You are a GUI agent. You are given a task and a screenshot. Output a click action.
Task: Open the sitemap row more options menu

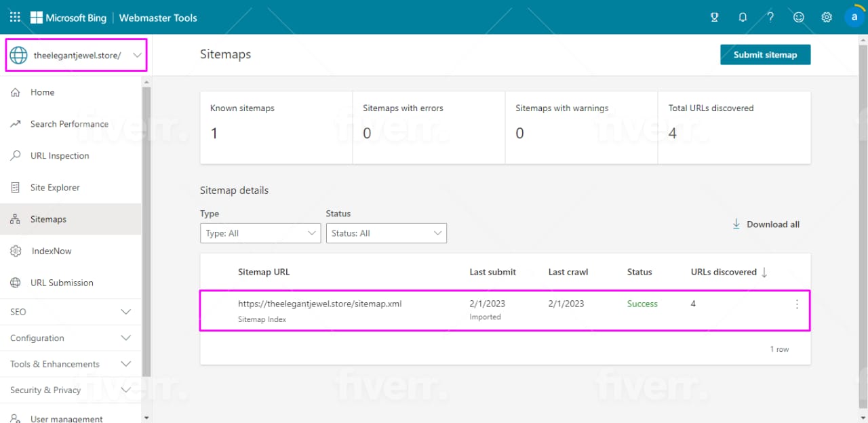click(x=797, y=304)
